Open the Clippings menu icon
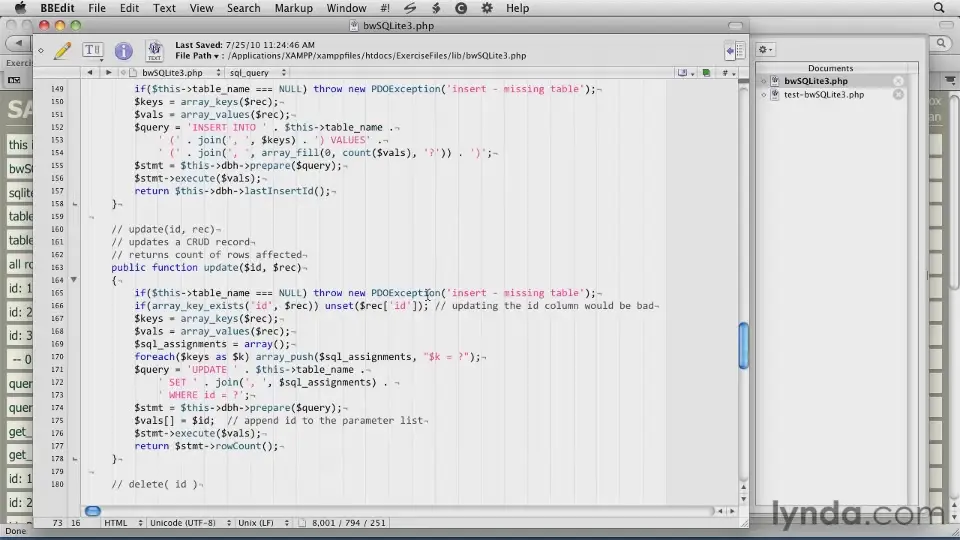This screenshot has height=540, width=960. tap(436, 8)
